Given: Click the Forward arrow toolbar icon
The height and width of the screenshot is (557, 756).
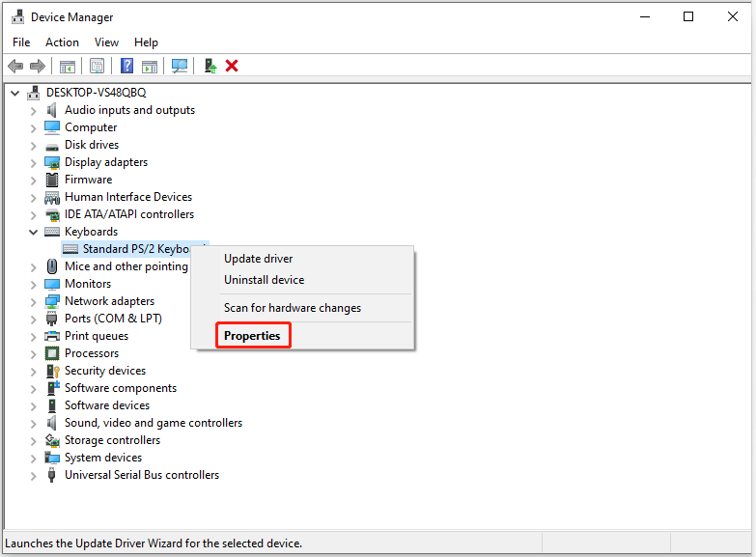Looking at the screenshot, I should click(37, 66).
